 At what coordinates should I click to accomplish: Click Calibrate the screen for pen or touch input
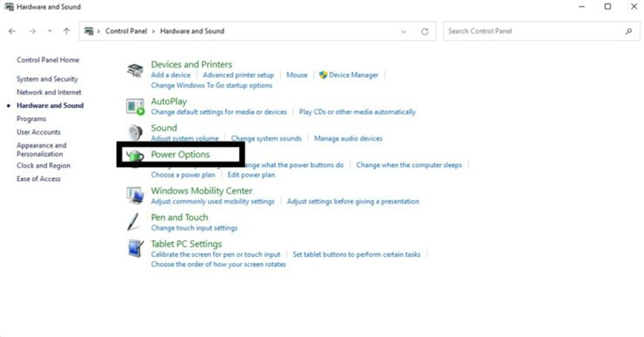click(x=215, y=254)
